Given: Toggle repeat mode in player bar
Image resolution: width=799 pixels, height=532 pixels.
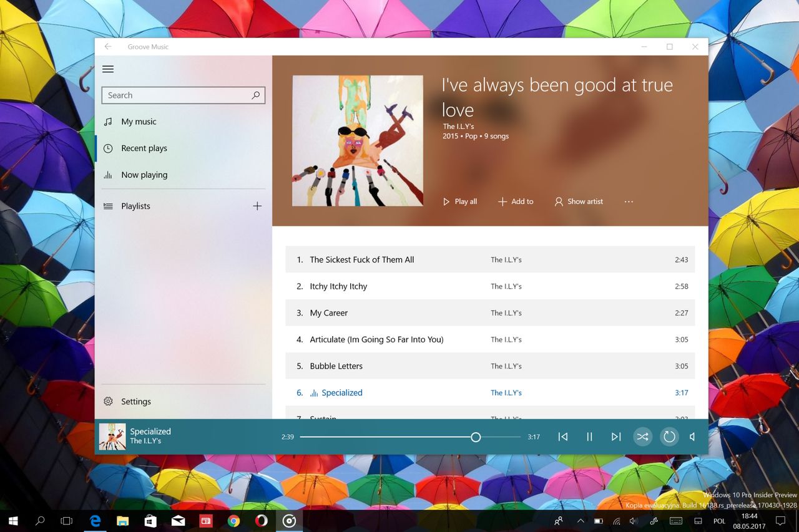Looking at the screenshot, I should coord(669,437).
